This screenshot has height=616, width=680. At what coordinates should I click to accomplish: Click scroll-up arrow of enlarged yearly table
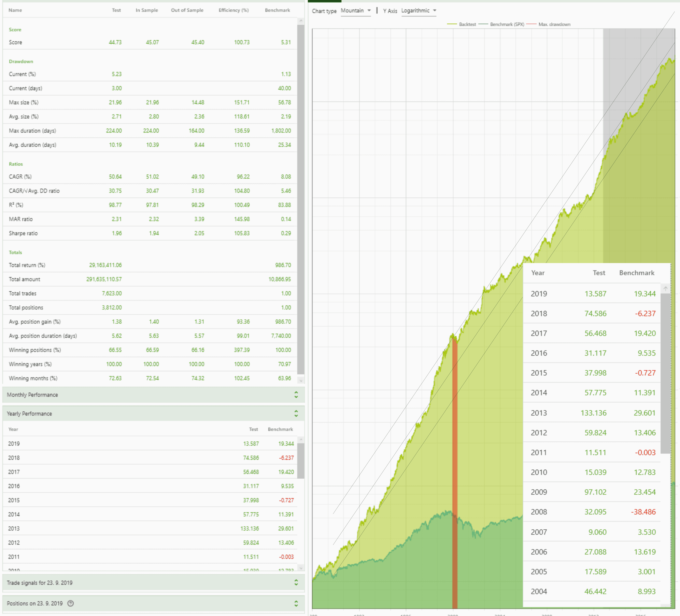[x=665, y=289]
